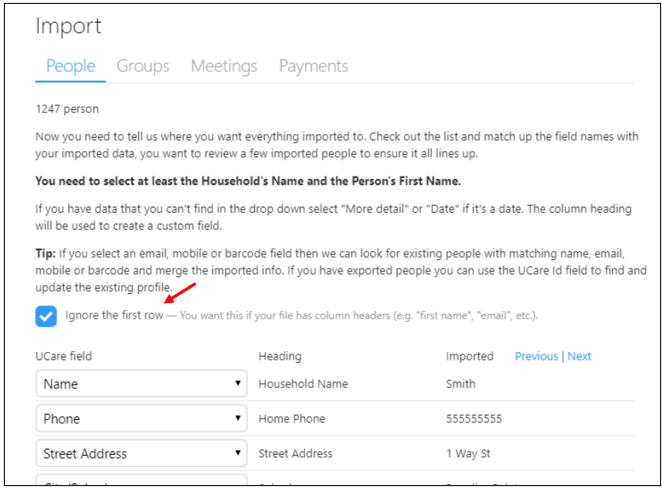Switch to the People tab
Image resolution: width=662 pixels, height=489 pixels.
[71, 66]
